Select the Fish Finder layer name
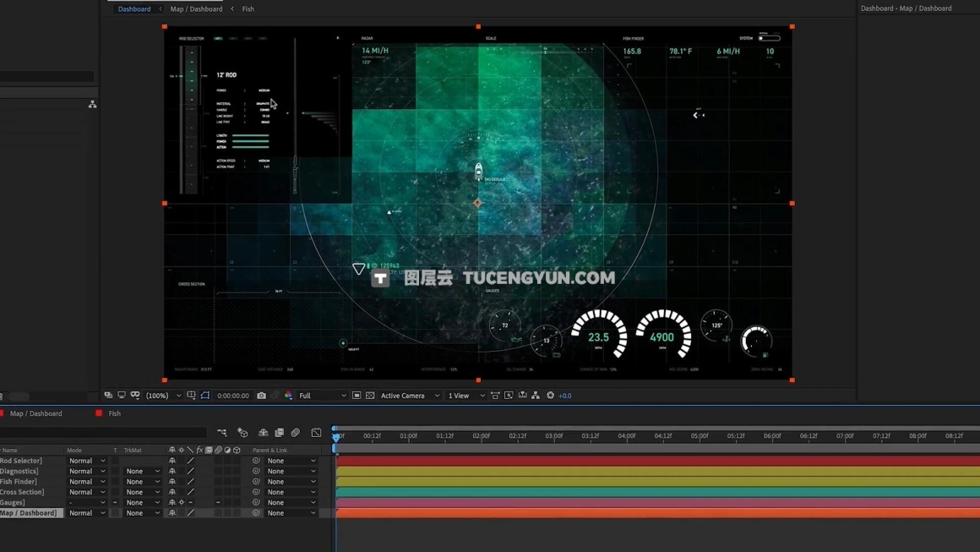This screenshot has width=980, height=552. (x=19, y=482)
